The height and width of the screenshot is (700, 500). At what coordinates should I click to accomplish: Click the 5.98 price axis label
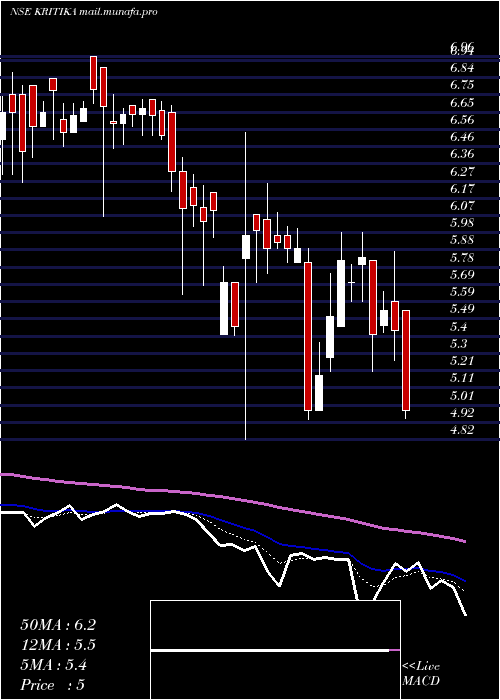pos(462,223)
